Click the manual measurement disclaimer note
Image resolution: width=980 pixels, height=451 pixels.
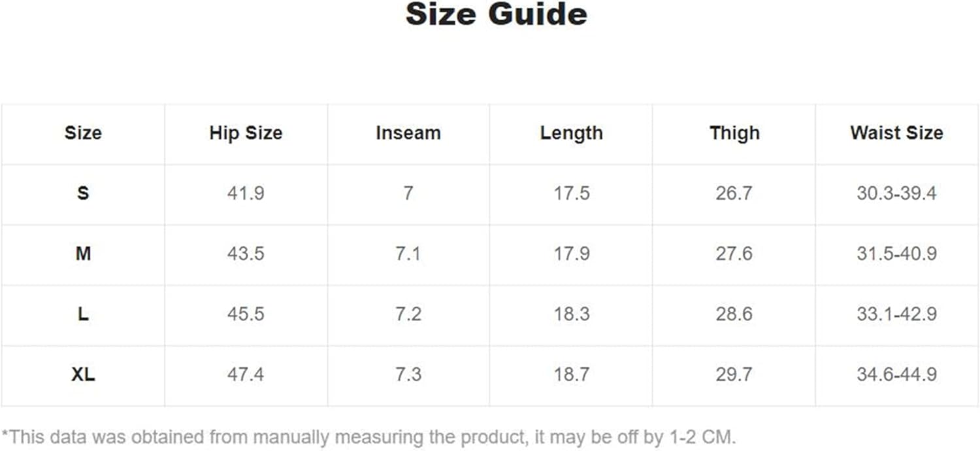point(368,437)
